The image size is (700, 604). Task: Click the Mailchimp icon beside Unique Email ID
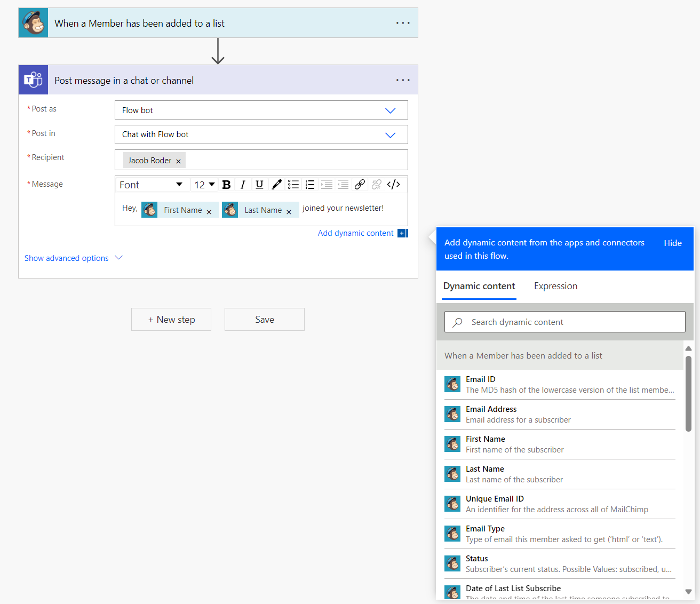[452, 504]
